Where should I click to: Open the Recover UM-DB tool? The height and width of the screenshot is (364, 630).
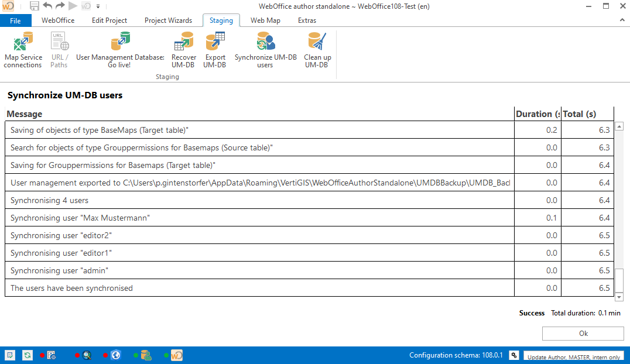183,50
